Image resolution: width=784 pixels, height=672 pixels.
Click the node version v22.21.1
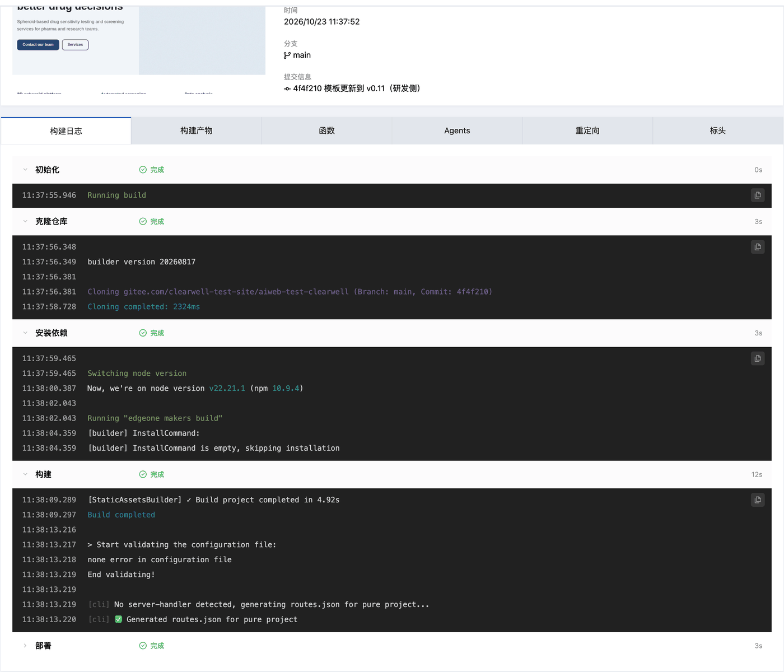coord(227,389)
